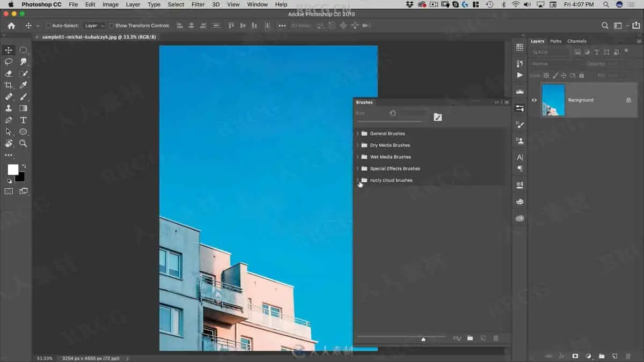Create new adjustment layer icon
The image size is (644, 362).
[588, 356]
